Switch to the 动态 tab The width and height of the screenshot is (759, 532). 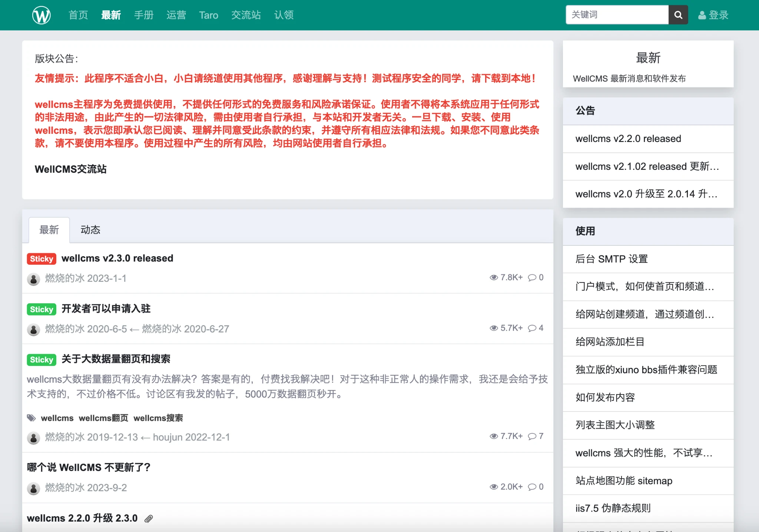(x=90, y=230)
